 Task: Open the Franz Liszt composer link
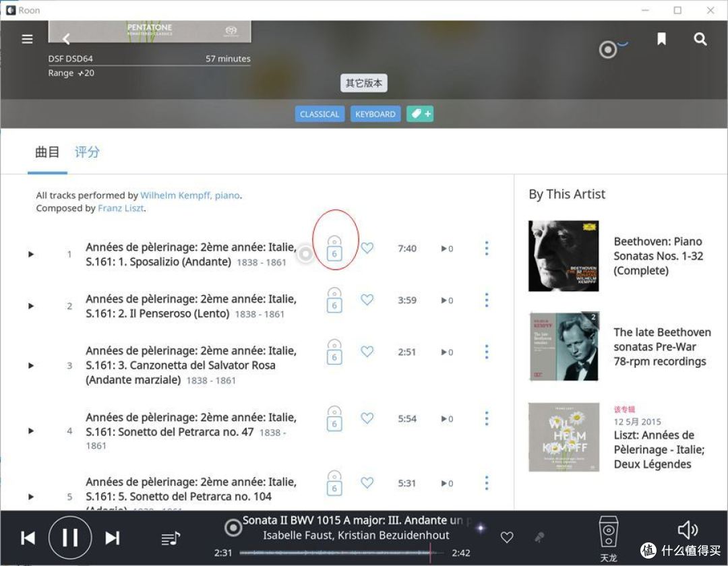121,208
